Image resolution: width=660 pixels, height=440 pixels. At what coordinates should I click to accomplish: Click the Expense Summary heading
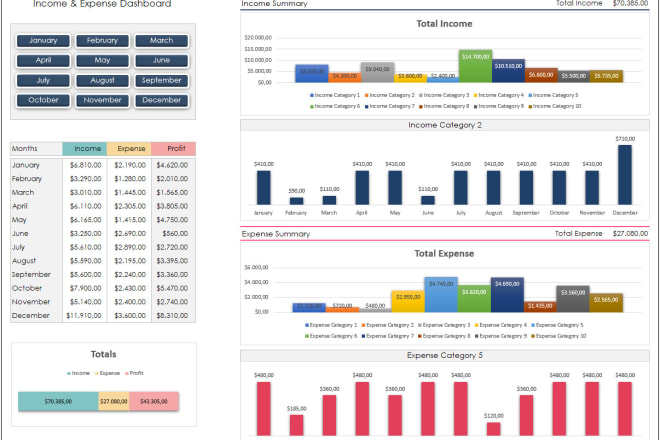coord(276,234)
